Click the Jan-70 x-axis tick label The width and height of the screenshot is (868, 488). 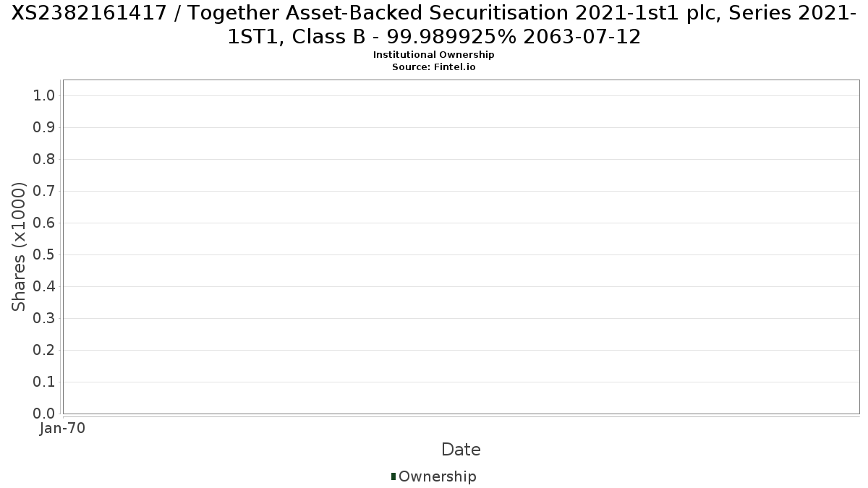(62, 428)
